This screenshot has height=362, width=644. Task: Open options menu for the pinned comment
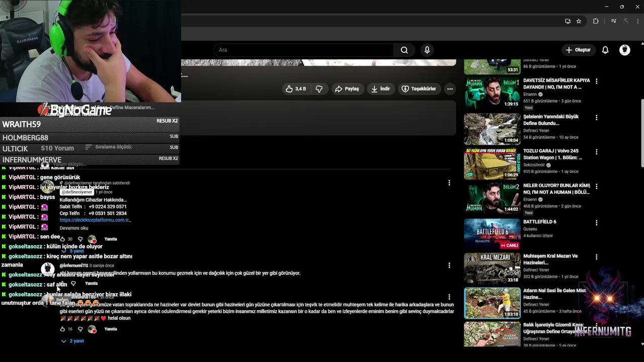449,183
